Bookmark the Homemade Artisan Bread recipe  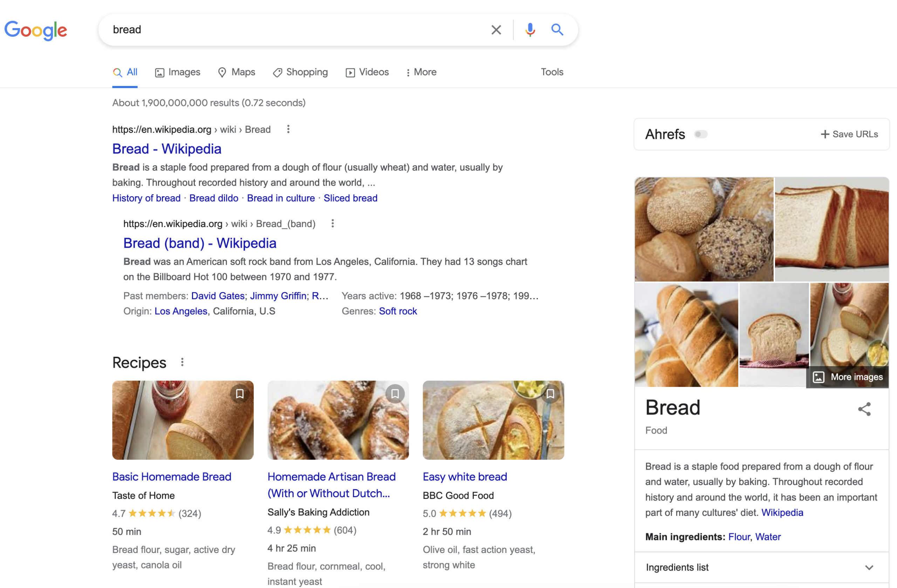tap(395, 394)
